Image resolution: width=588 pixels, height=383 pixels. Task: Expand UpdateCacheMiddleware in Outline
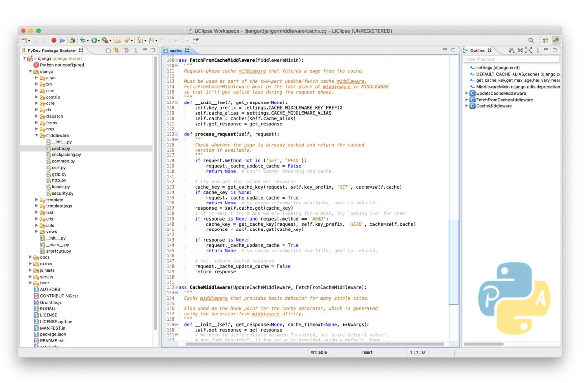pyautogui.click(x=466, y=93)
